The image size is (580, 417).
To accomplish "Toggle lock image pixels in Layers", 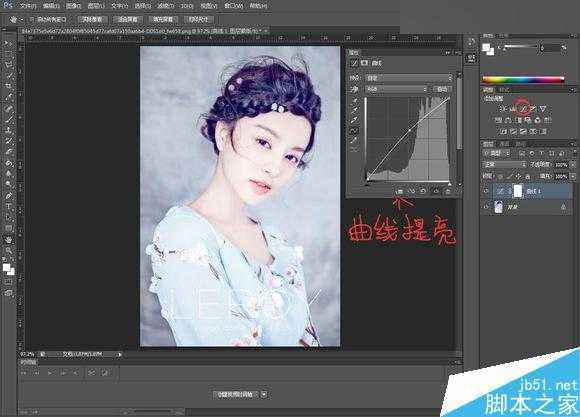I will (509, 176).
